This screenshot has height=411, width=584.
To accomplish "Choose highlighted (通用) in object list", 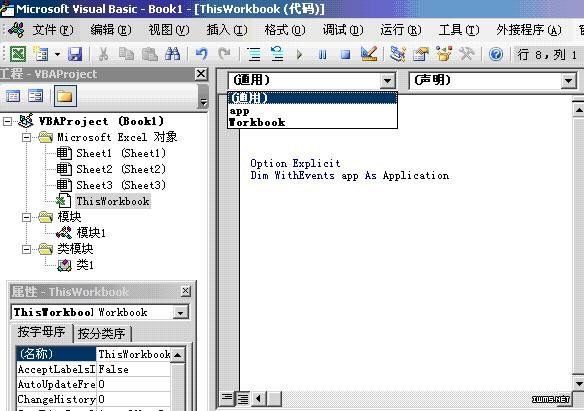I will point(312,98).
